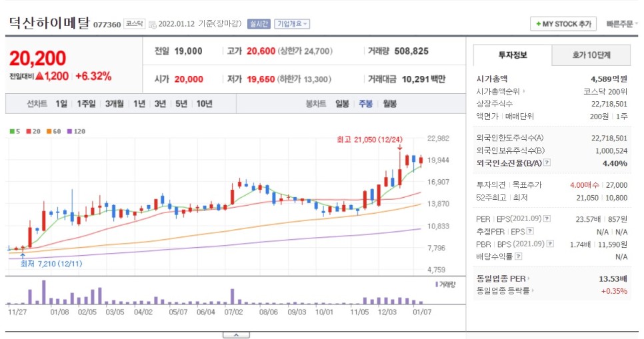Click 고가 value 20,600
The height and width of the screenshot is (339, 644).
coord(261,51)
